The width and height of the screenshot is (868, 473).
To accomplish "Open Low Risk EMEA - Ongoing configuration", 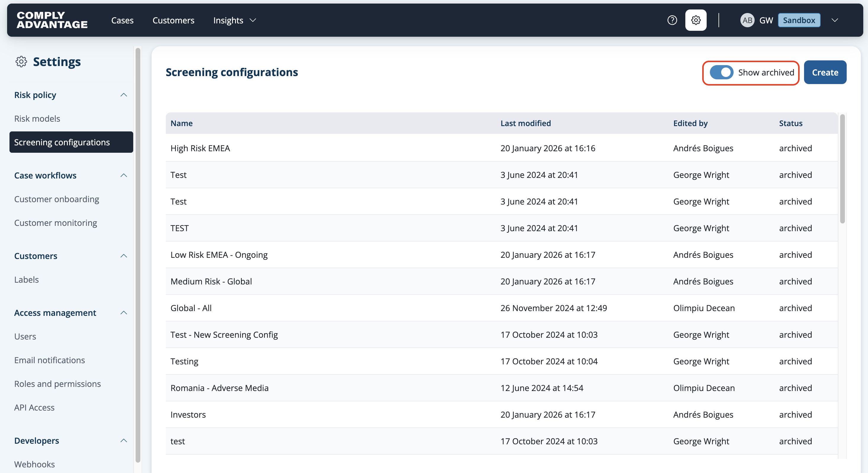I will tap(502, 255).
